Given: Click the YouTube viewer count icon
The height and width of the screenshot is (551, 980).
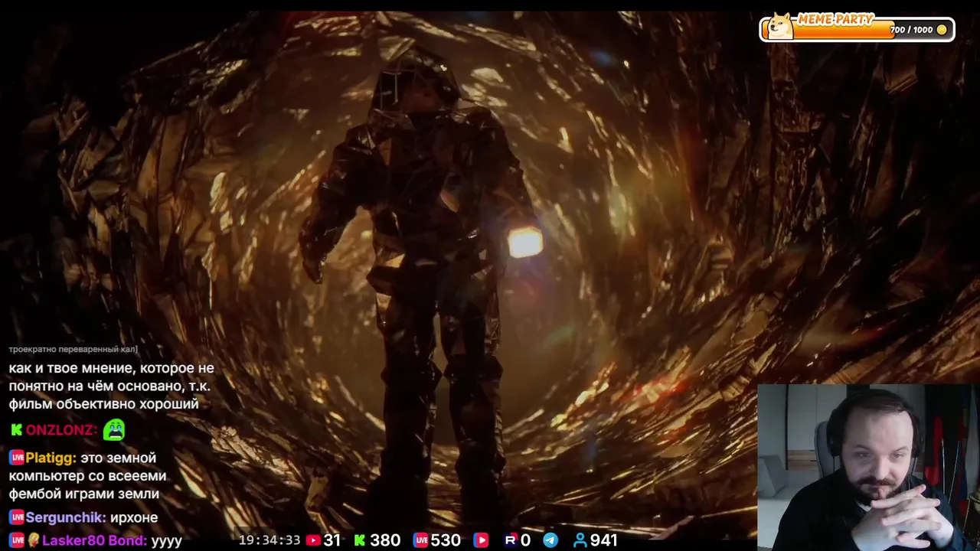Looking at the screenshot, I should [x=313, y=540].
